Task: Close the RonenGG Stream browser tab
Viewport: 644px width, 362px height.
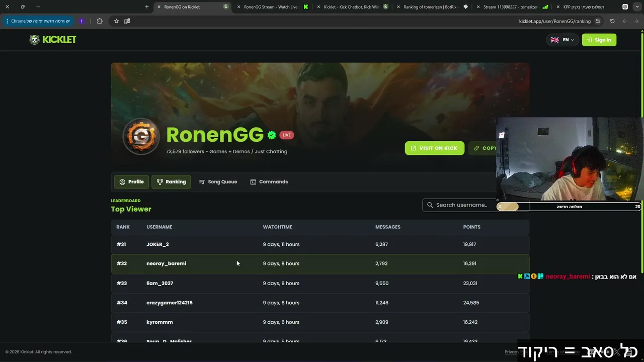Action: click(238, 7)
